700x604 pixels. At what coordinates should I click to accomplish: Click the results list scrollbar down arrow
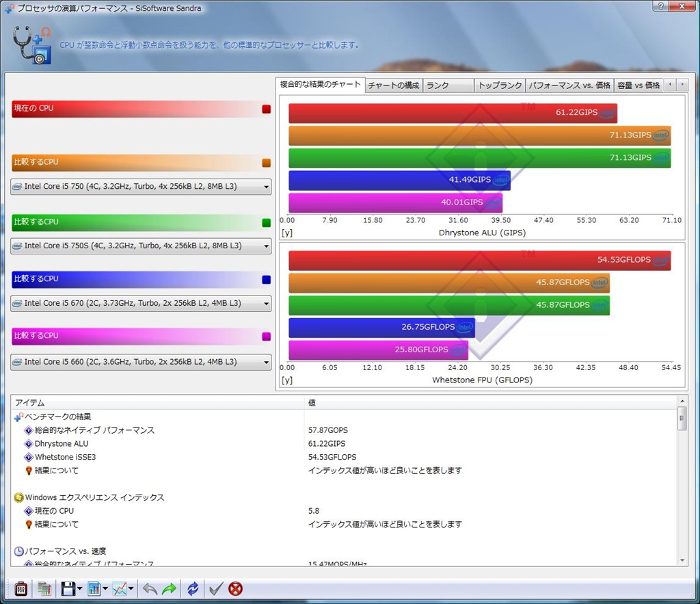[x=682, y=560]
